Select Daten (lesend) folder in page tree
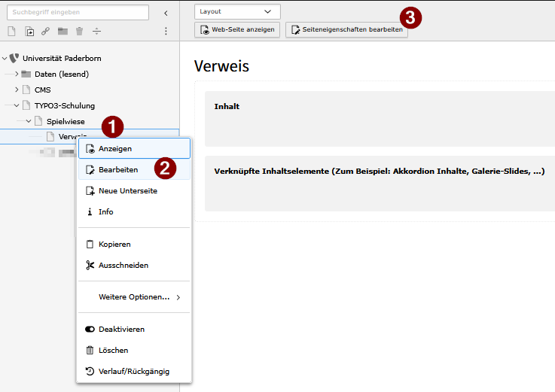555x392 pixels. coord(61,74)
